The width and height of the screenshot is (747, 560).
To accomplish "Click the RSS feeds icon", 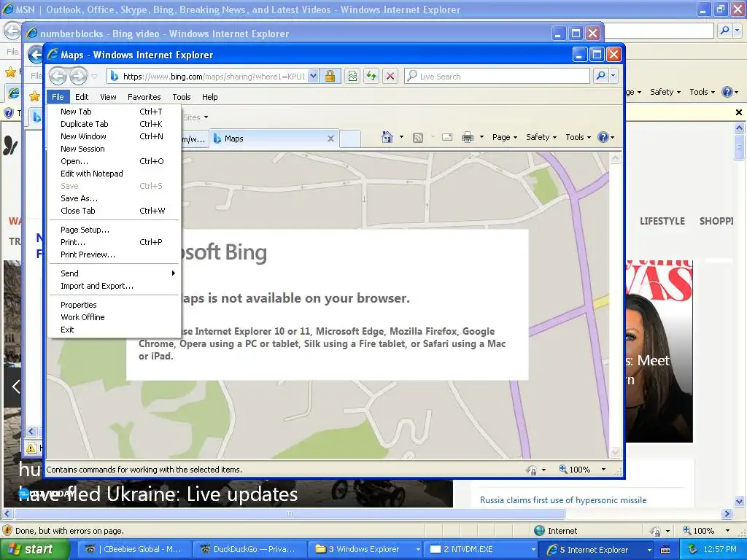I will [418, 138].
